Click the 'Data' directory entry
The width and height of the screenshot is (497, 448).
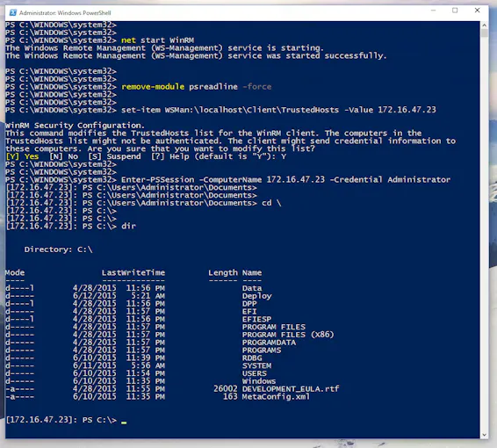pyautogui.click(x=252, y=288)
